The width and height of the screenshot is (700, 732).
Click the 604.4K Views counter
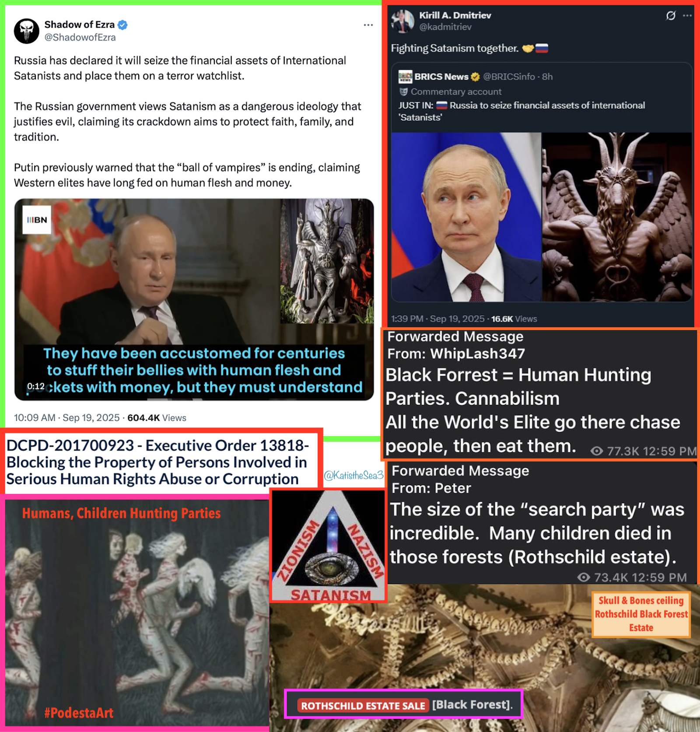(x=157, y=418)
